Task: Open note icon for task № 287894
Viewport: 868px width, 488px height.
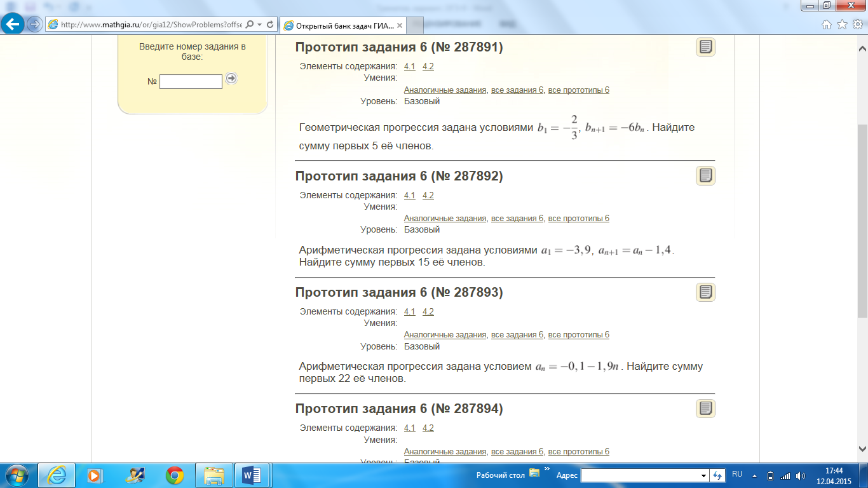Action: pyautogui.click(x=705, y=409)
